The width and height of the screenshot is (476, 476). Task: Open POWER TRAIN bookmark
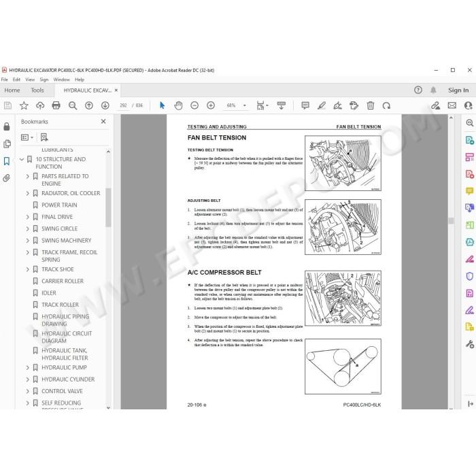(59, 205)
